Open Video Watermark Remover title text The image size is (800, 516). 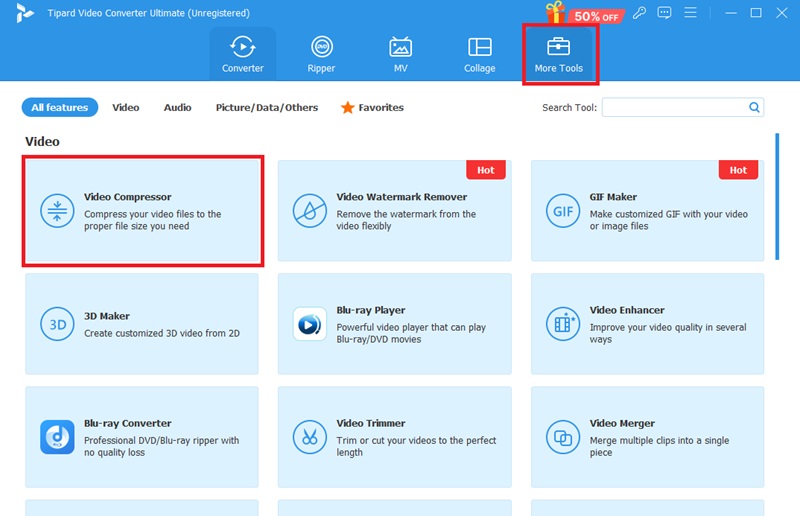click(402, 197)
